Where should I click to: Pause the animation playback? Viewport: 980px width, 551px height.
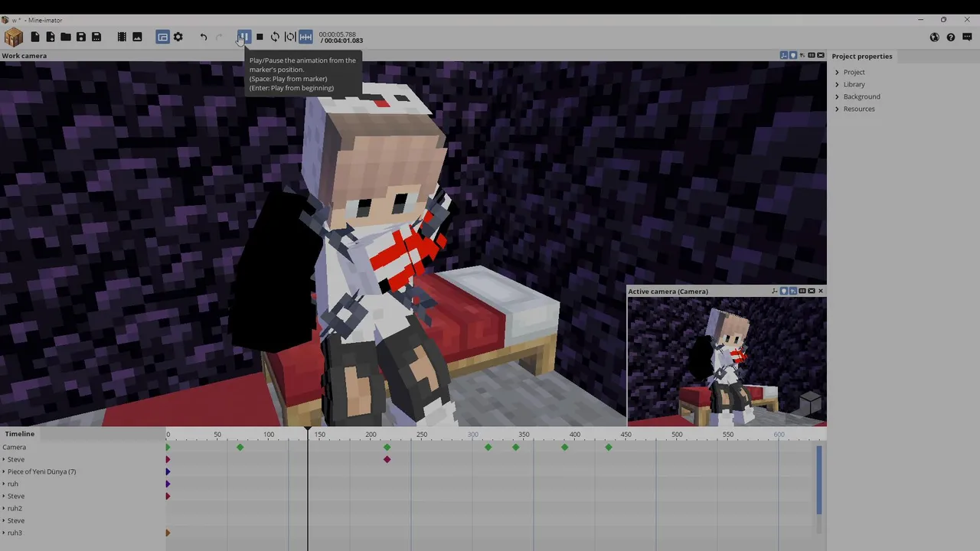tap(243, 37)
